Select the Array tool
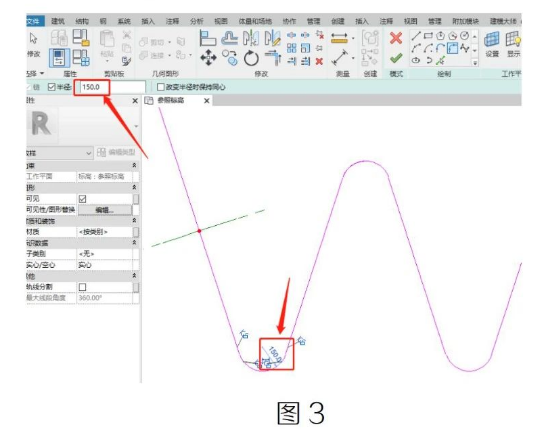 click(292, 48)
